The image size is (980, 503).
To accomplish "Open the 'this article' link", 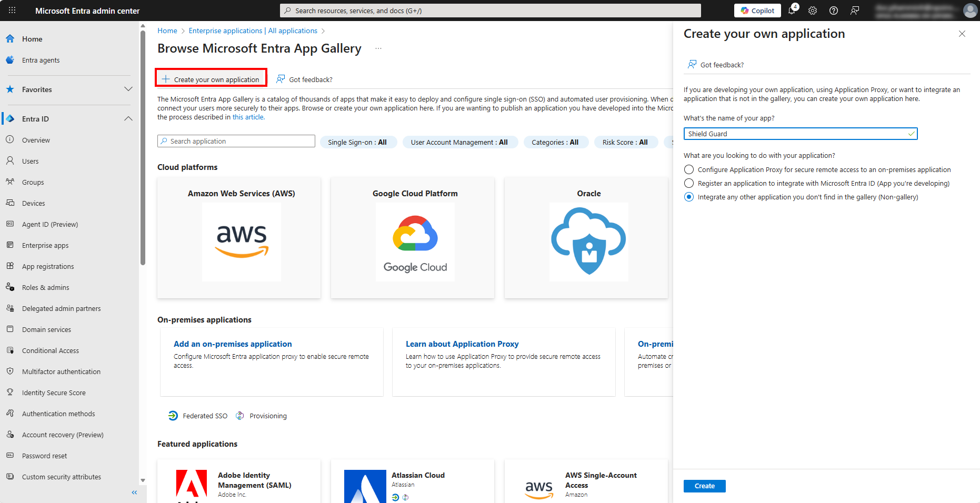I will coord(248,117).
